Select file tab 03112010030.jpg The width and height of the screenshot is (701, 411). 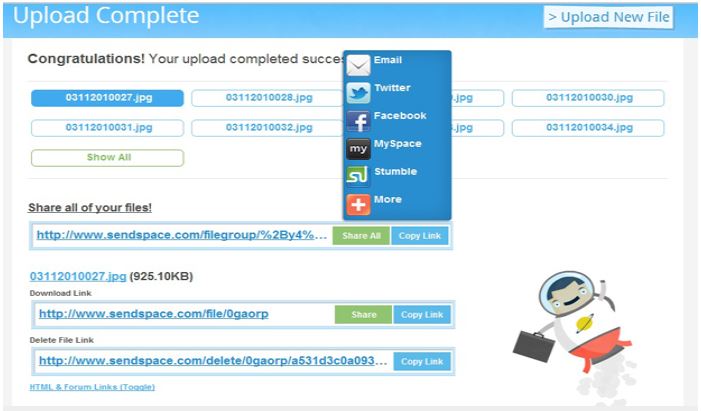point(588,98)
